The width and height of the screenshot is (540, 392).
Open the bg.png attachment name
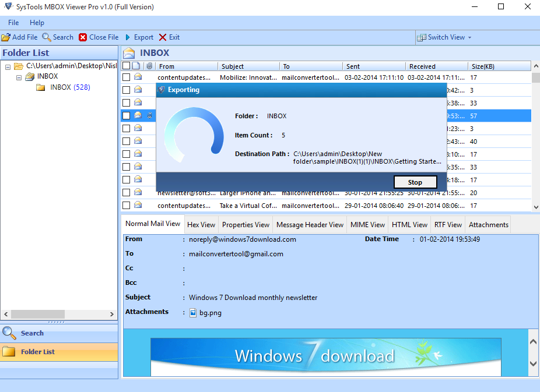point(211,313)
